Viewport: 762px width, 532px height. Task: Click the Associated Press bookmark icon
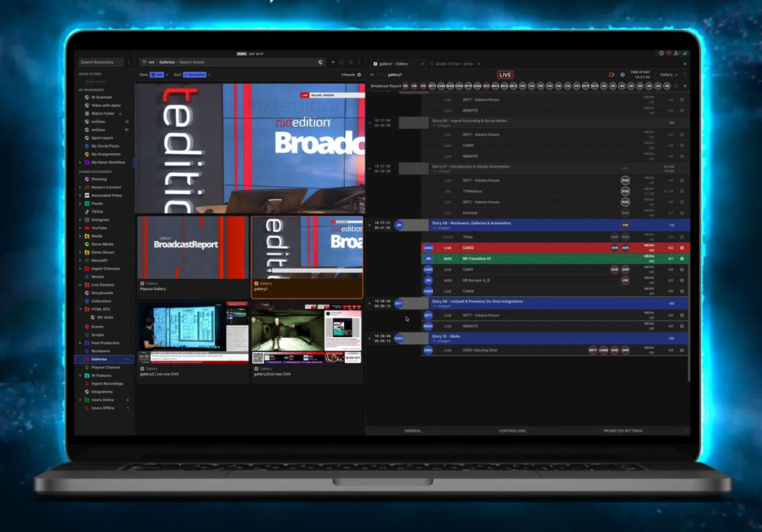87,196
